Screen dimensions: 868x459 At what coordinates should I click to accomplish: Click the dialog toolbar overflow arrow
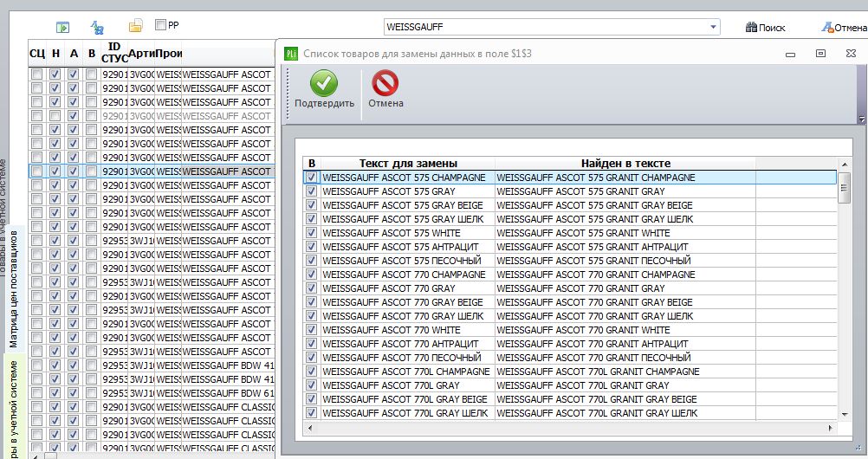coord(861,119)
